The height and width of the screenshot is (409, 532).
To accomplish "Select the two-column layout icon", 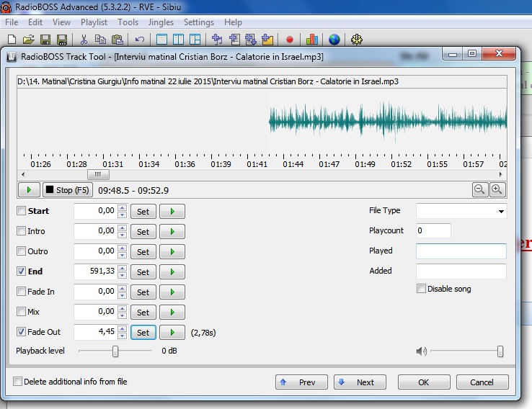I will (x=178, y=40).
